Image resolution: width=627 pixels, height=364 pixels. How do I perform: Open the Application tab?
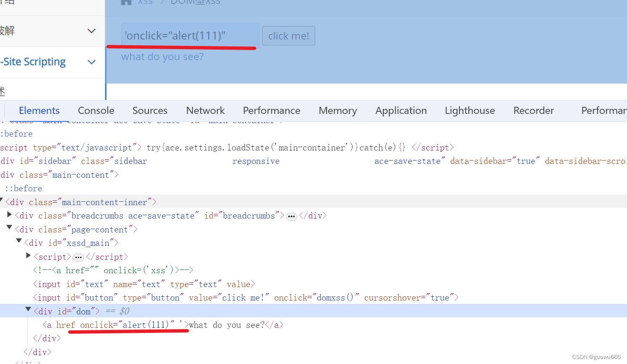click(x=401, y=111)
